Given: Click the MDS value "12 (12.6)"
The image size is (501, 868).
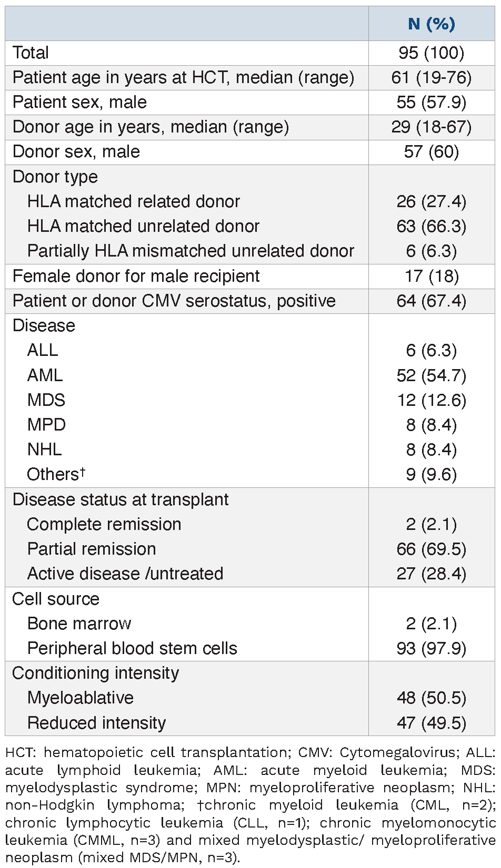Looking at the screenshot, I should [431, 400].
